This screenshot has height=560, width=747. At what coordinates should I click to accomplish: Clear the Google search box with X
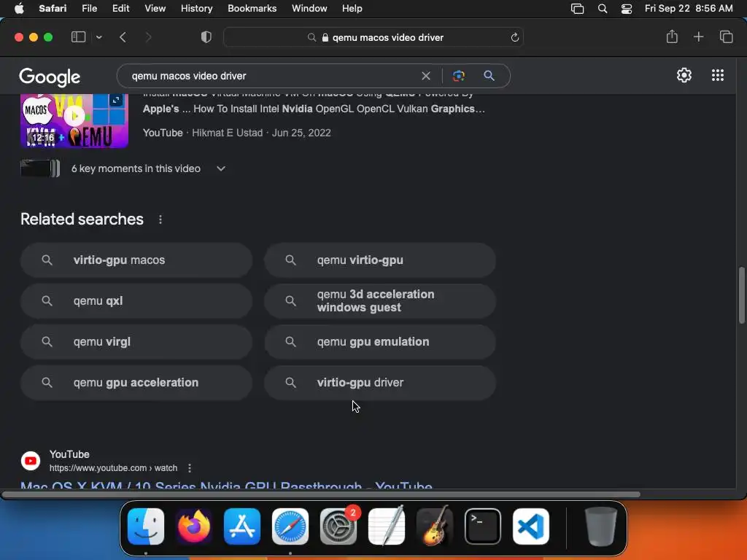tap(425, 76)
